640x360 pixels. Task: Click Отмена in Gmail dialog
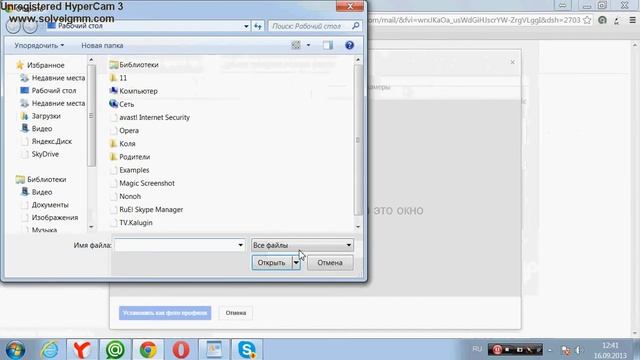click(236, 313)
